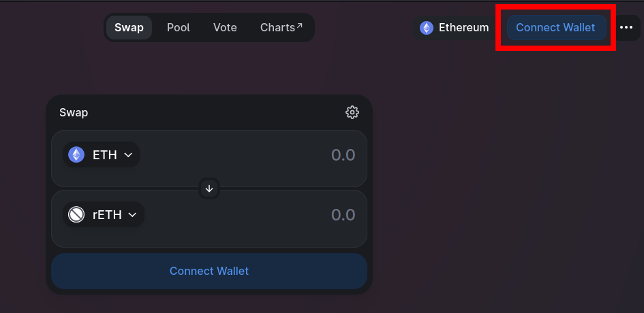This screenshot has width=644, height=313.
Task: Expand the ETH token dropdown chevron
Action: click(129, 155)
